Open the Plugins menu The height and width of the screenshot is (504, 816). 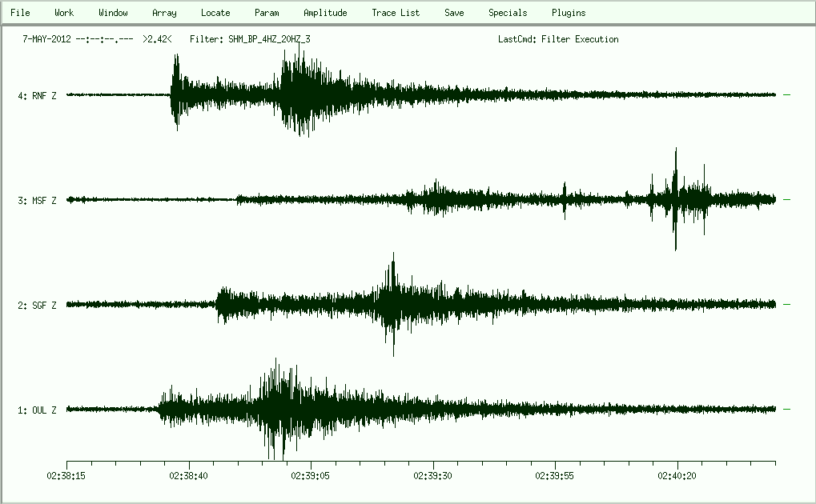(569, 13)
